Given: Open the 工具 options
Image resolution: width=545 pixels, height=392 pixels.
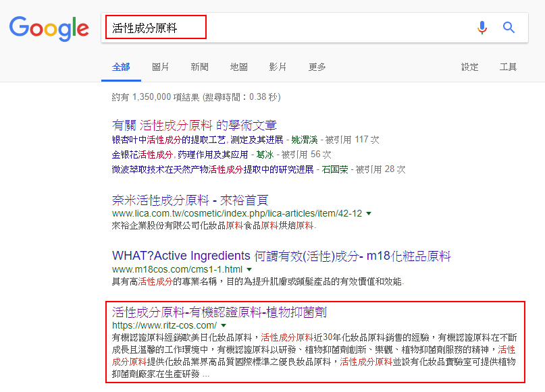Looking at the screenshot, I should tap(508, 67).
